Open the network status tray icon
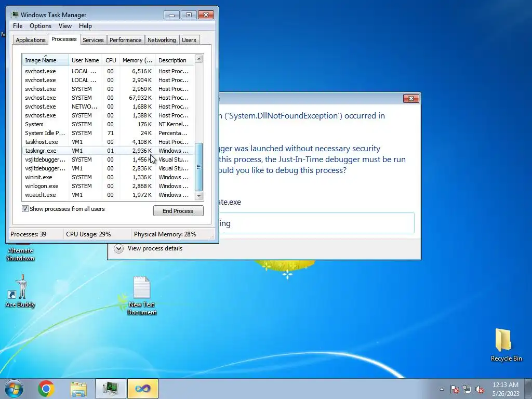 (467, 389)
